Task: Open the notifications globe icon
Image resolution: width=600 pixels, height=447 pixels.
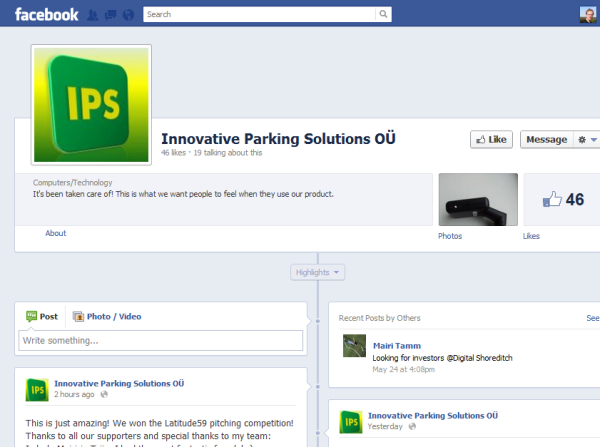Action: pos(128,15)
